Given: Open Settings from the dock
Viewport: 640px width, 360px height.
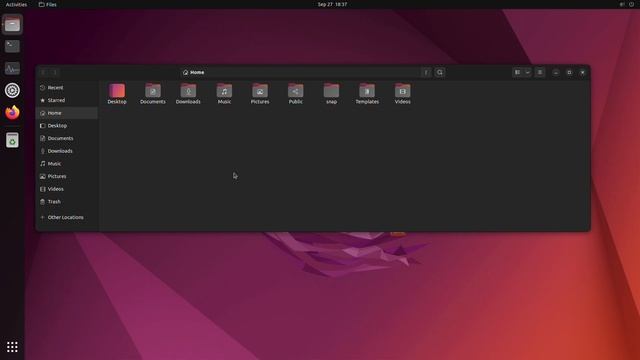Looking at the screenshot, I should pyautogui.click(x=12, y=90).
